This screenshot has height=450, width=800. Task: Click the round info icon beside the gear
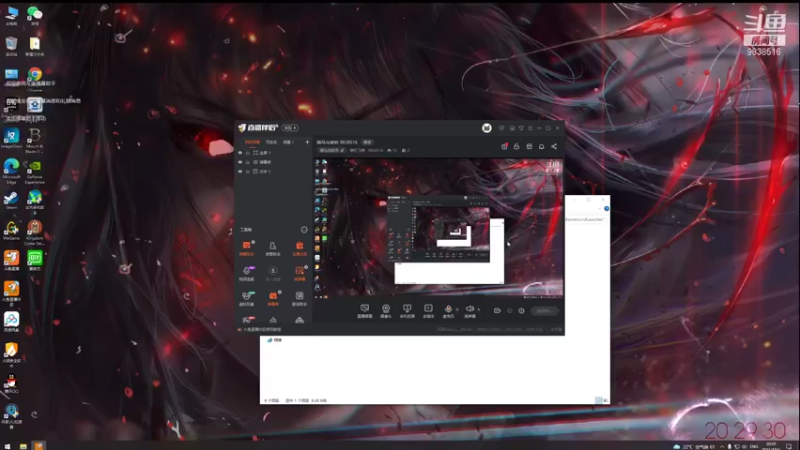[x=509, y=311]
